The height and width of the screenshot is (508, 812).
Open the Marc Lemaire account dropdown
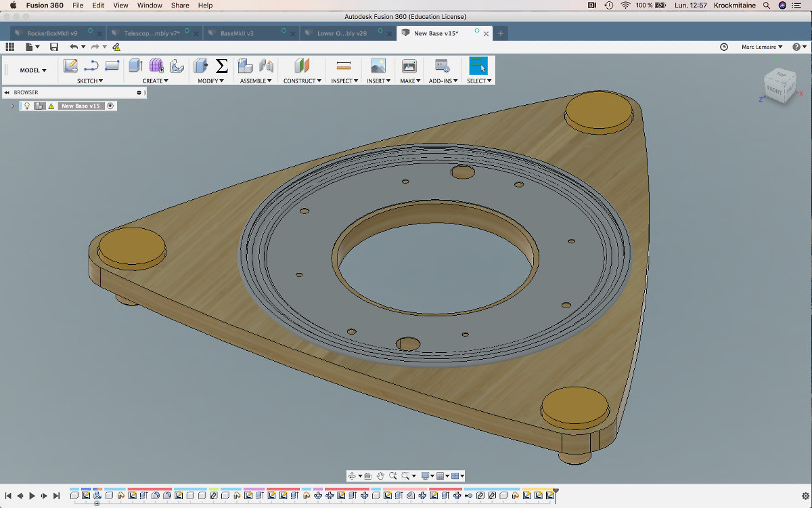click(761, 47)
